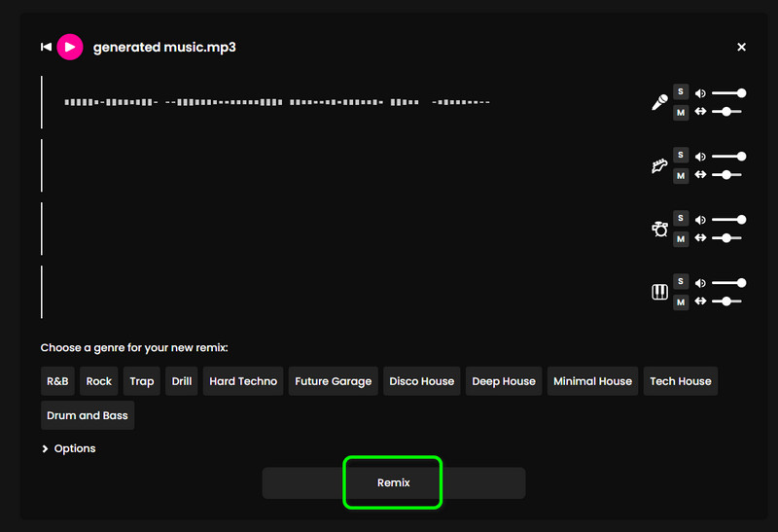Click the vocals track speaker volume icon

(x=700, y=93)
